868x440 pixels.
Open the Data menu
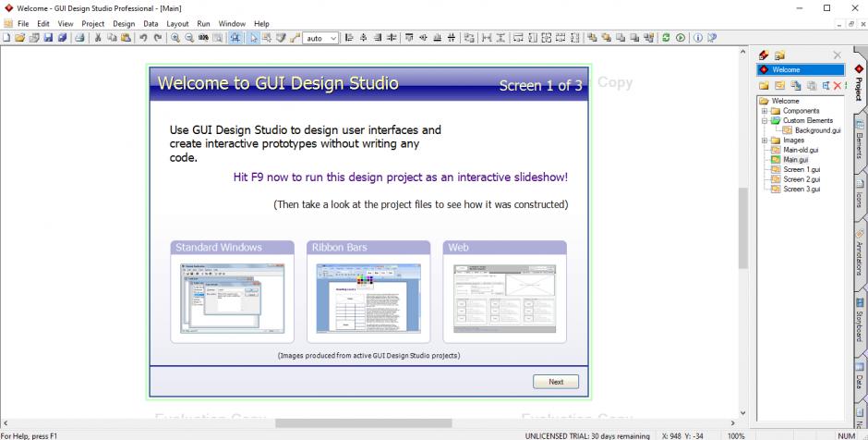[151, 24]
